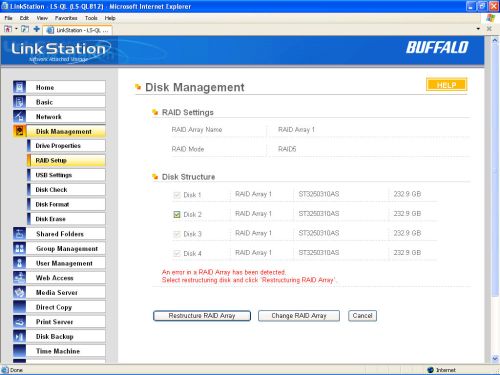Click the Cancel button
Screen dimensions: 500x375
(x=362, y=316)
